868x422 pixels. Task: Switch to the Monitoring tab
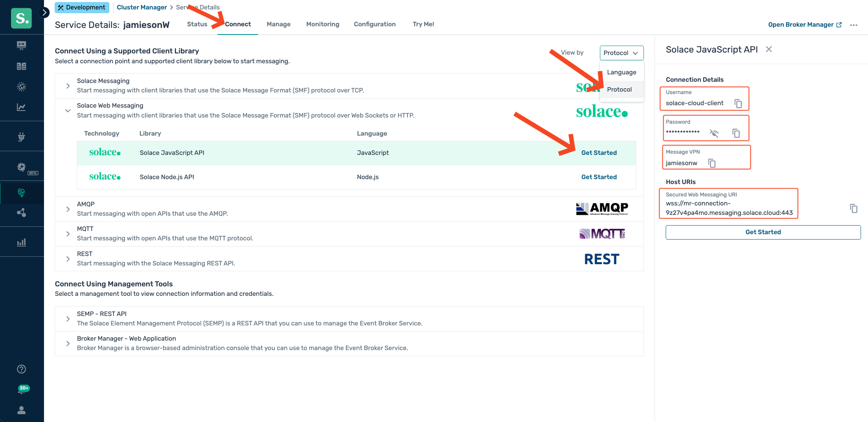pos(322,24)
